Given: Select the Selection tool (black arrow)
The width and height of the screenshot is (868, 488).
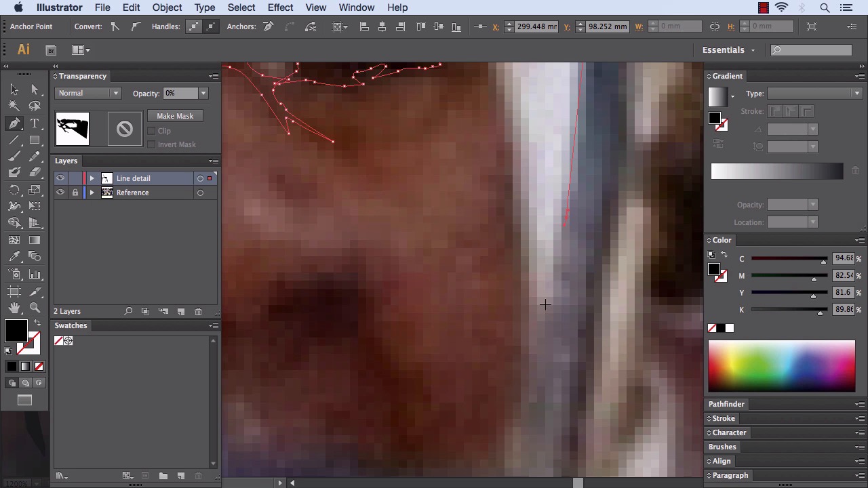Looking at the screenshot, I should click(14, 89).
